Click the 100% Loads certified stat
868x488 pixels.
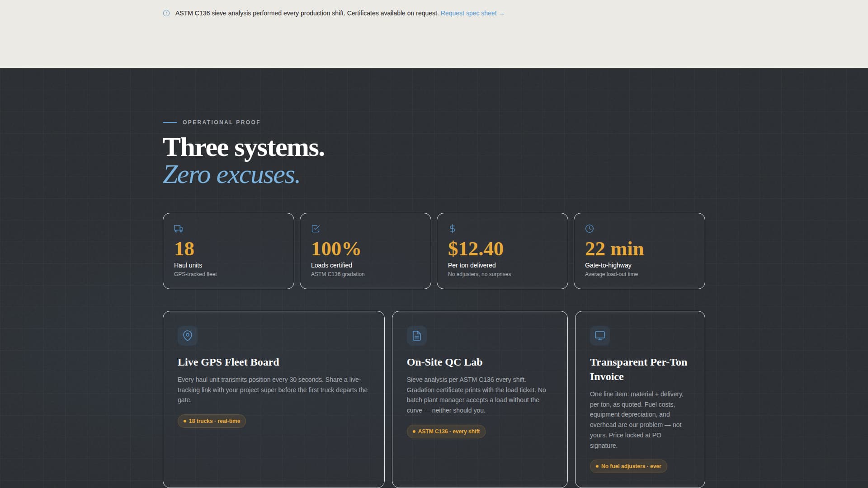365,251
